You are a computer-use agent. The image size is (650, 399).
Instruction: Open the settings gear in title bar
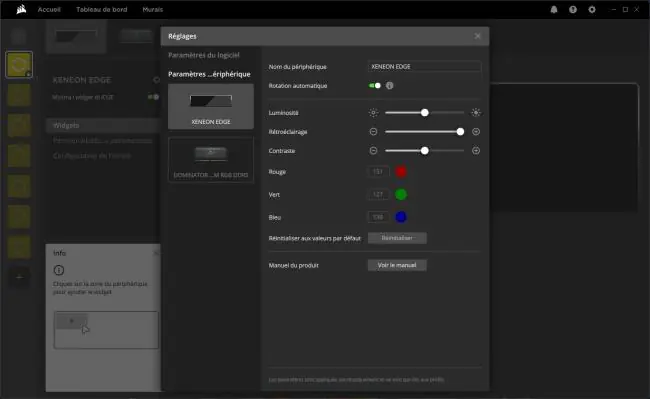pos(592,10)
